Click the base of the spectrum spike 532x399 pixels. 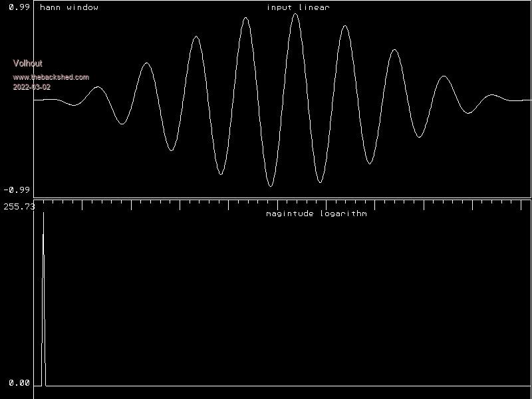pyautogui.click(x=44, y=384)
